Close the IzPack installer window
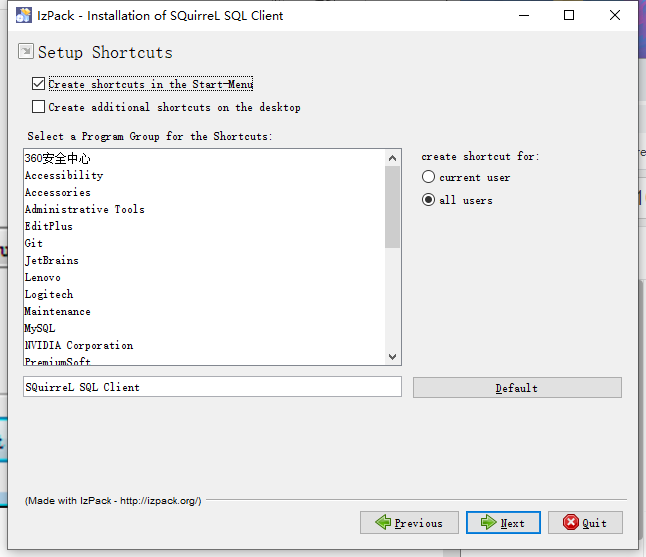This screenshot has width=646, height=557. pyautogui.click(x=615, y=15)
